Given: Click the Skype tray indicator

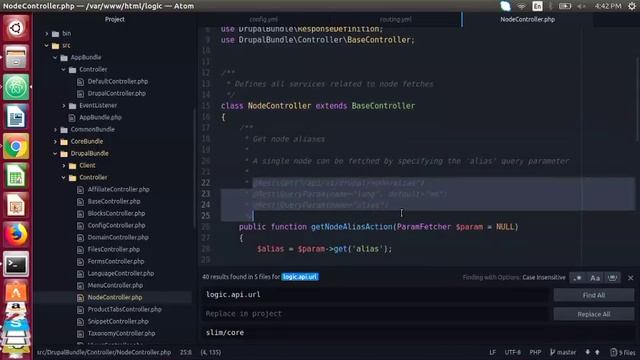Looking at the screenshot, I should click(x=505, y=6).
